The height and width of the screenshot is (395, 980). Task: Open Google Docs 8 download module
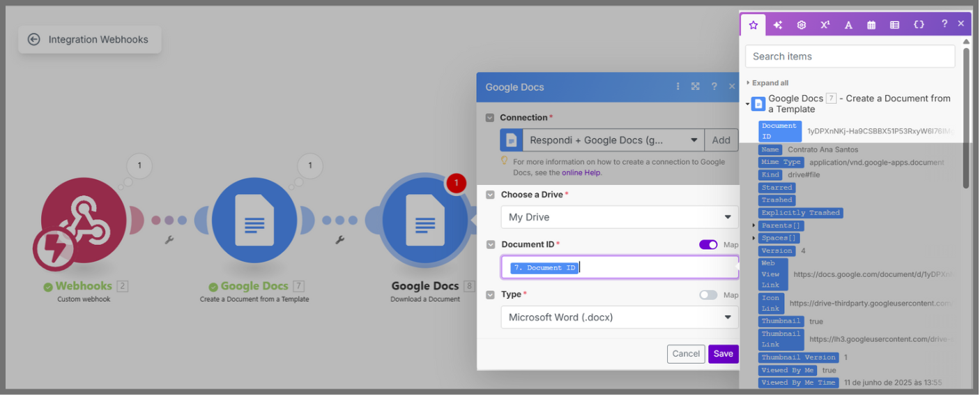425,220
